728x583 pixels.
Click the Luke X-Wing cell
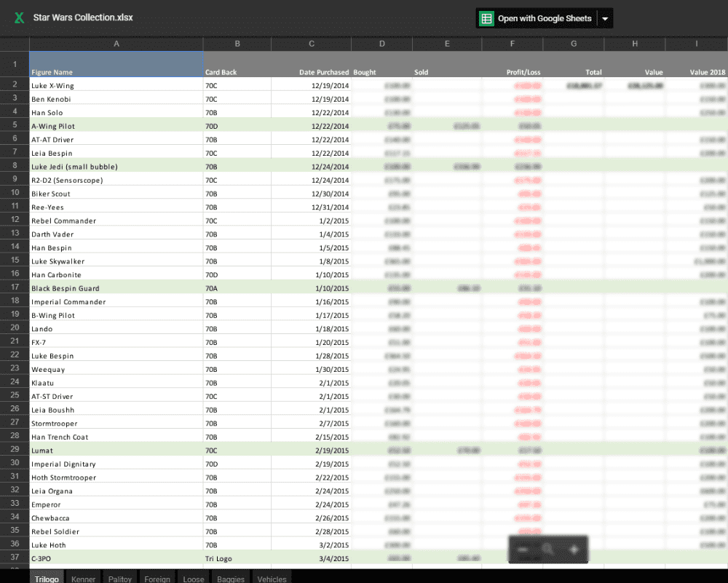pos(116,85)
